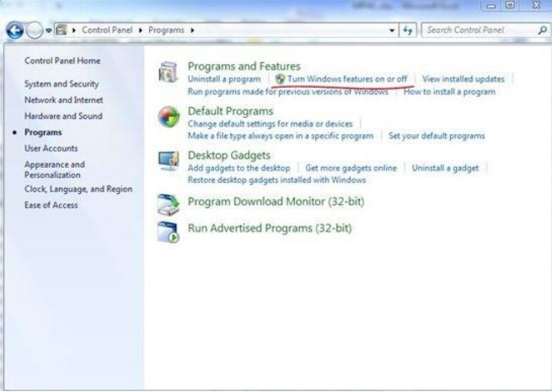Image resolution: width=552 pixels, height=392 pixels.
Task: Click Uninstall a program link
Action: [224, 79]
